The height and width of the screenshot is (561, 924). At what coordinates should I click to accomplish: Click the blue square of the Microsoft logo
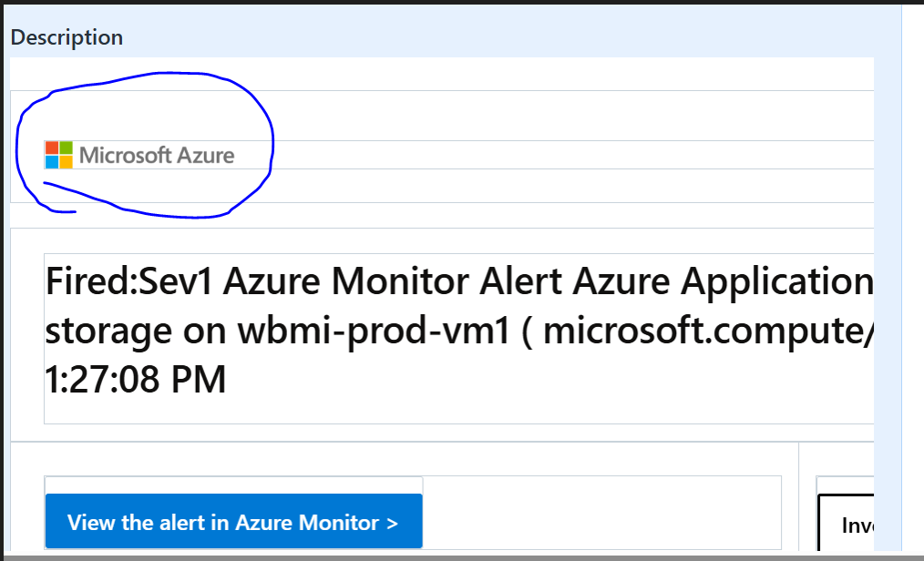[52, 162]
